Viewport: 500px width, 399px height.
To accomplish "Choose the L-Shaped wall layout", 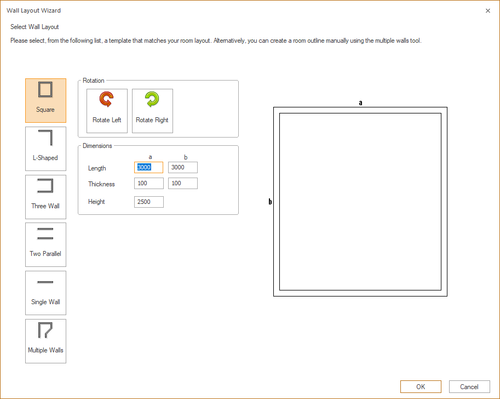I will click(46, 149).
